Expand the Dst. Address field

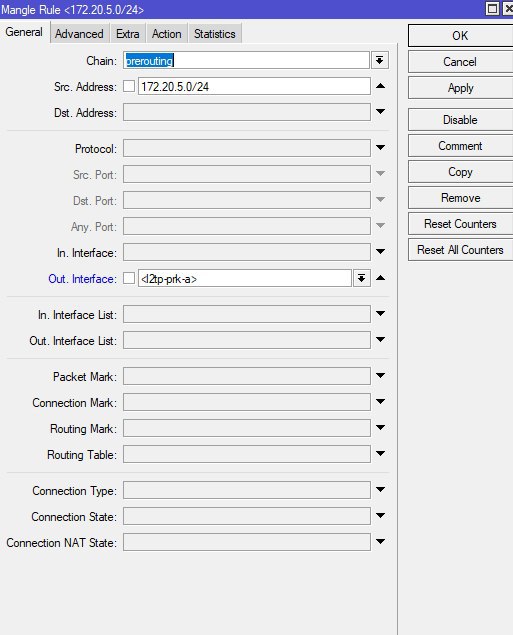(380, 111)
